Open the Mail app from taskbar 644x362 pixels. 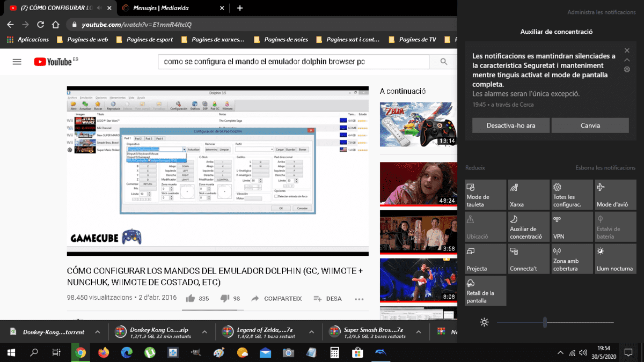(x=265, y=352)
